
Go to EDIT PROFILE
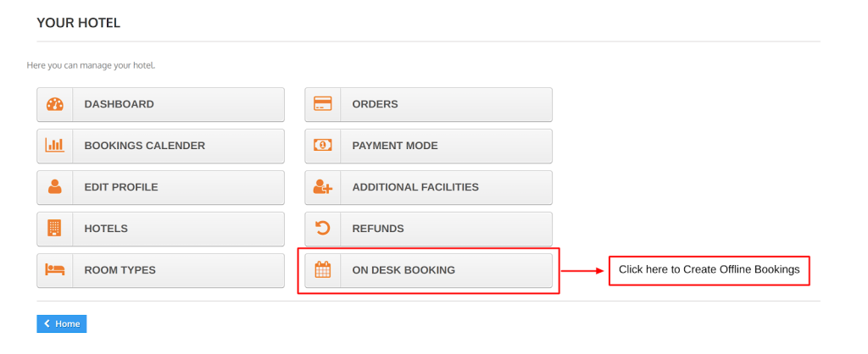[x=160, y=187]
